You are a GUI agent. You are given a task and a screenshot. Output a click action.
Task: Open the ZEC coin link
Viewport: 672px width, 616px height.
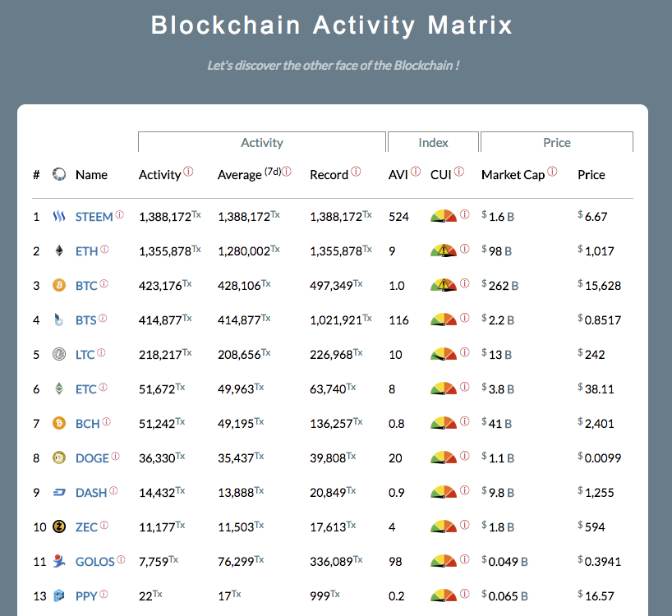pos(86,527)
